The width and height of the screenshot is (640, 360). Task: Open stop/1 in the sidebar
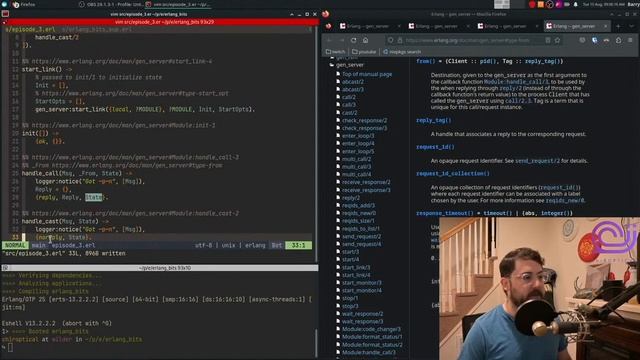350,298
